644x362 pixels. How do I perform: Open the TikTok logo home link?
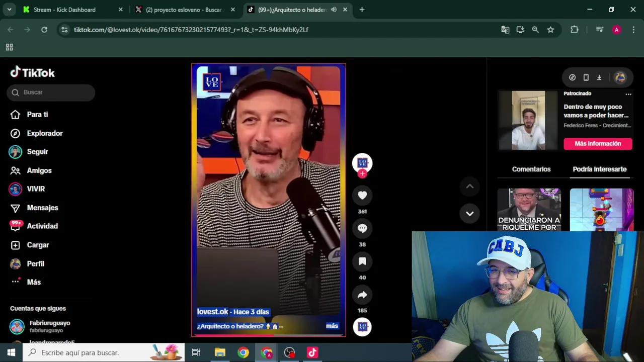(33, 73)
